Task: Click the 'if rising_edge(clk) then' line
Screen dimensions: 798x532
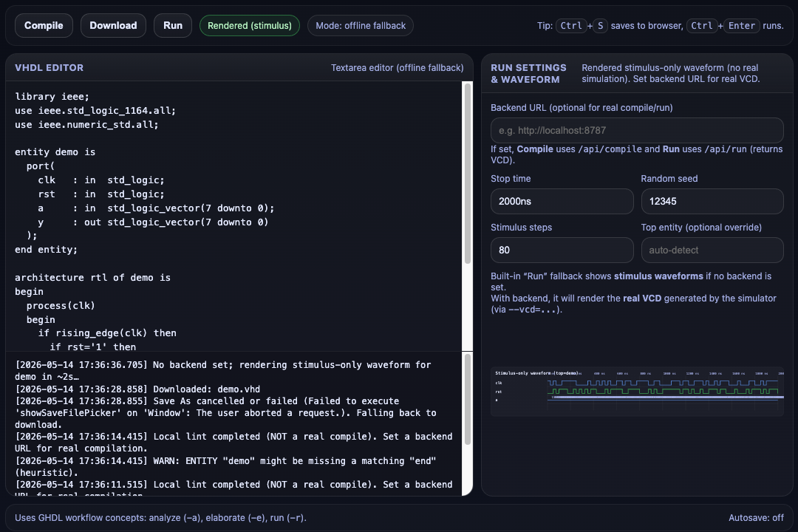Action: (x=107, y=333)
